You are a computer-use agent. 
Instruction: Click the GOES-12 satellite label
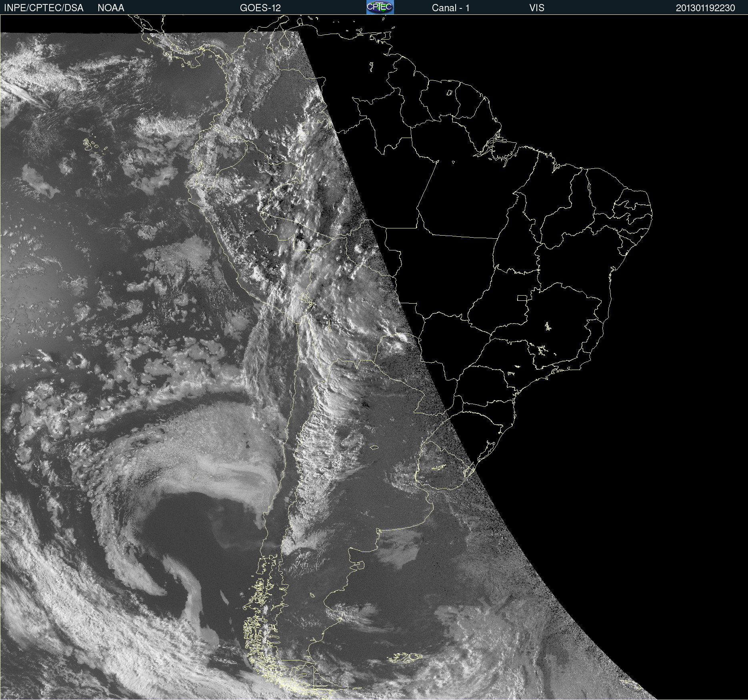tap(260, 8)
